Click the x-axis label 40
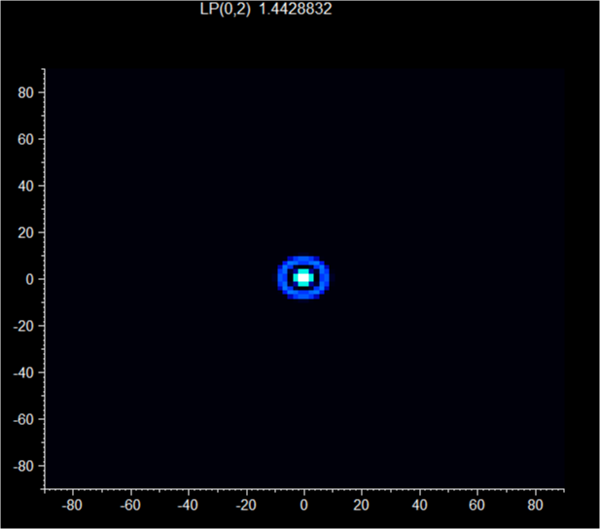 click(419, 505)
